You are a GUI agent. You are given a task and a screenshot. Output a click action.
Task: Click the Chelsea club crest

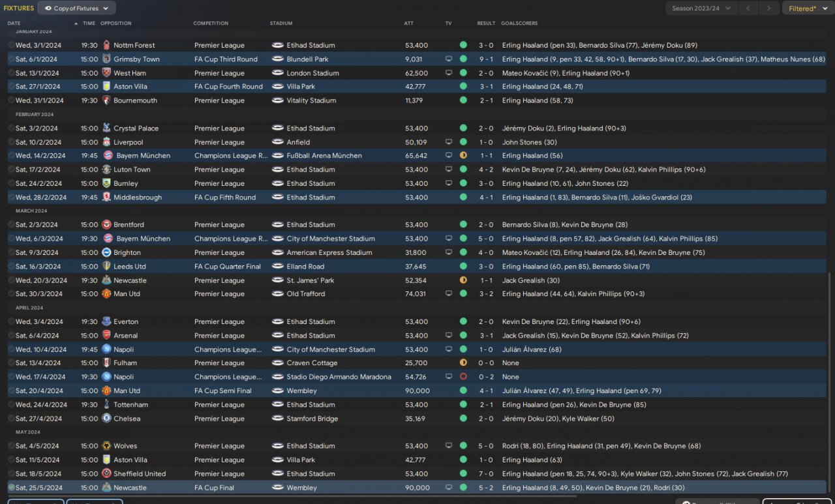pos(106,419)
